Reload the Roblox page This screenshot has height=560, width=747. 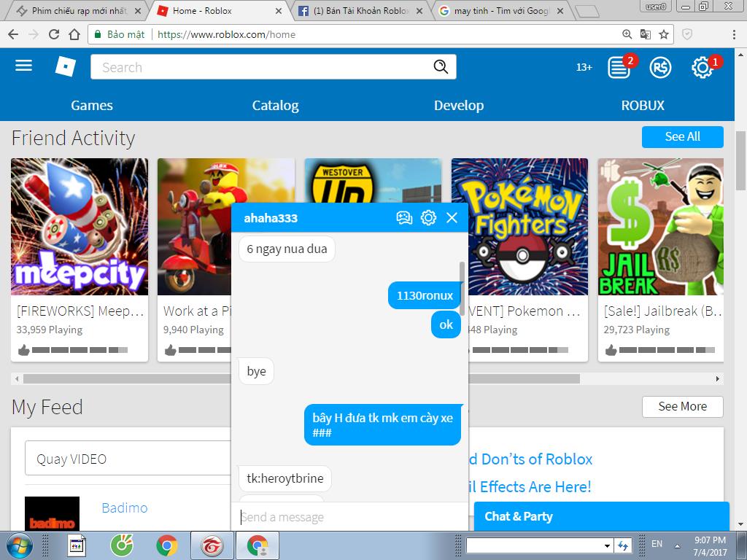tap(54, 34)
